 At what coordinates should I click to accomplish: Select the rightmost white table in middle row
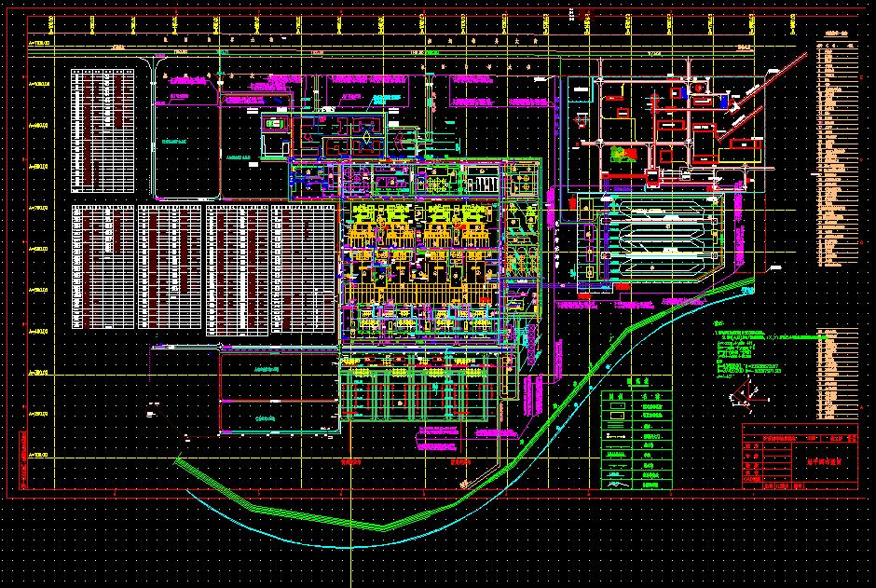(304, 267)
